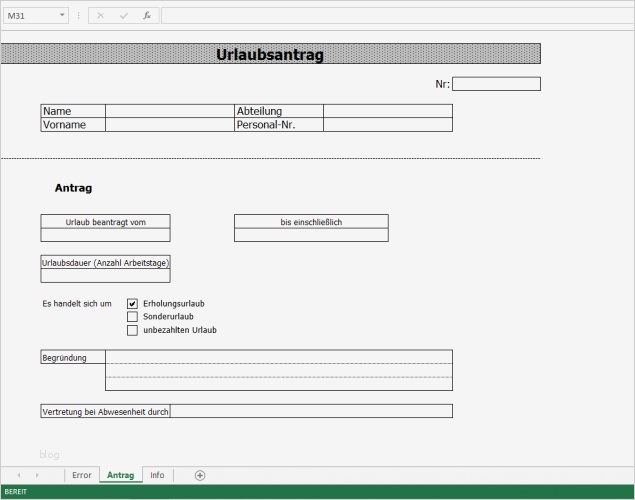
Task: Click the first Begründung text line
Action: [x=279, y=357]
